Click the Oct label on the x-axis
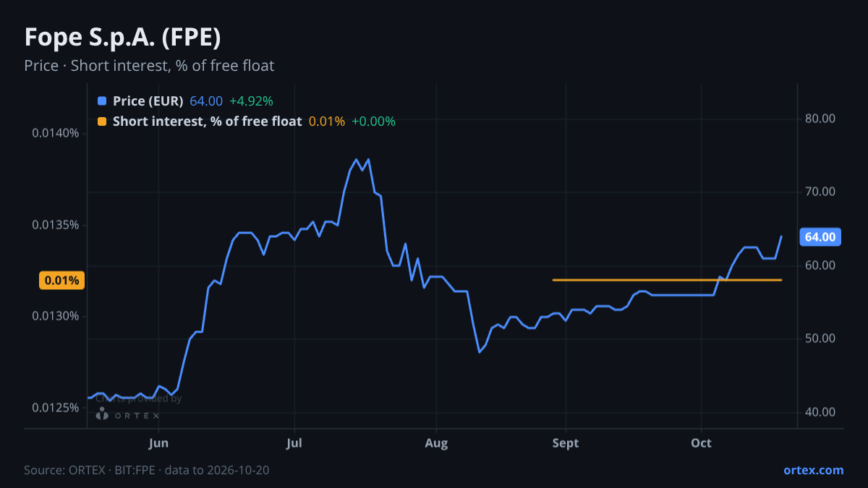 (701, 443)
